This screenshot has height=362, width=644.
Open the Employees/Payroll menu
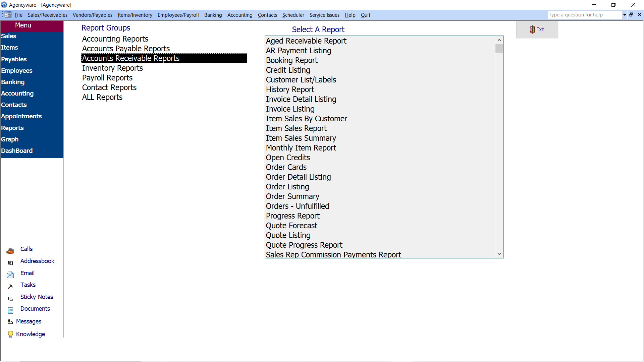pyautogui.click(x=178, y=15)
